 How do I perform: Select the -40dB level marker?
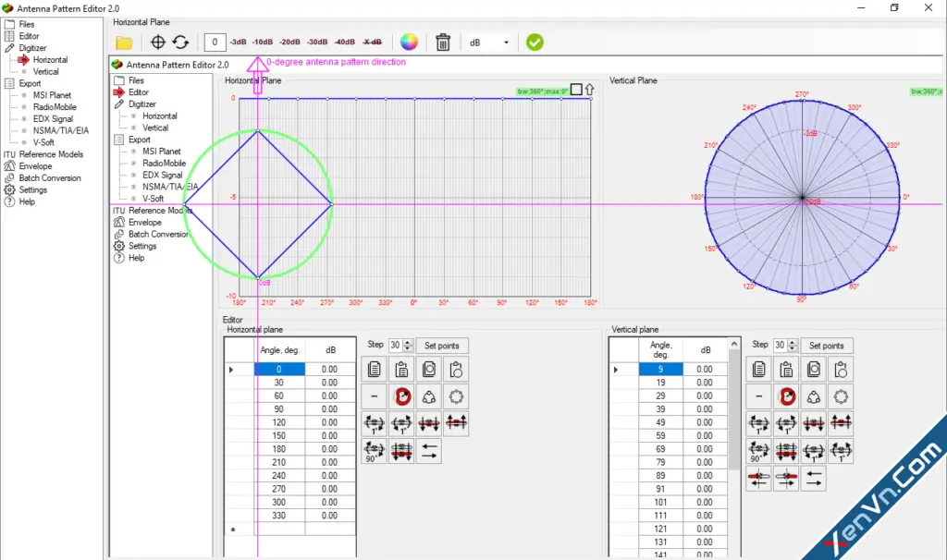[x=344, y=43]
